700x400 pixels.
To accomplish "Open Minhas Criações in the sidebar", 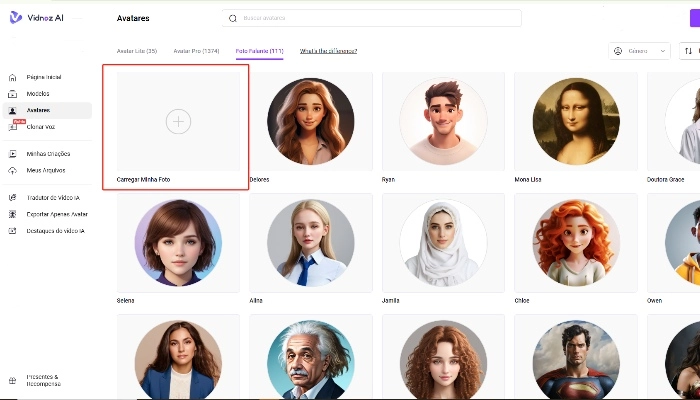I will pyautogui.click(x=48, y=154).
